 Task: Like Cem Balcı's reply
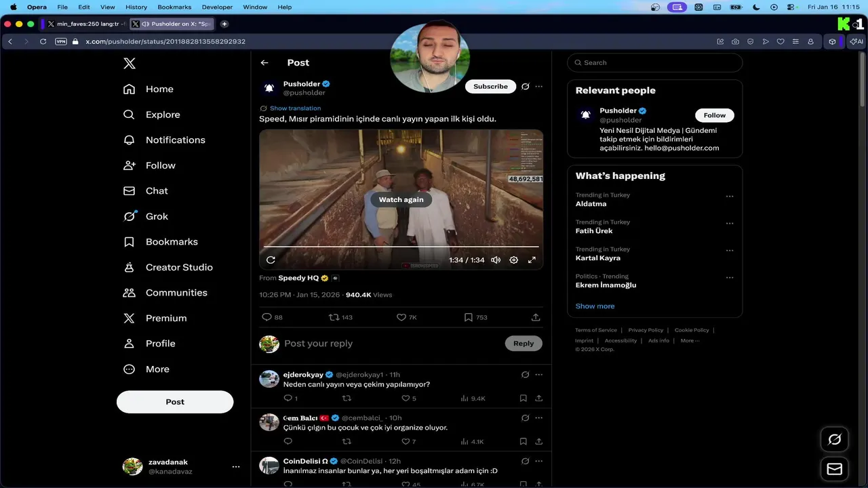coord(406,442)
